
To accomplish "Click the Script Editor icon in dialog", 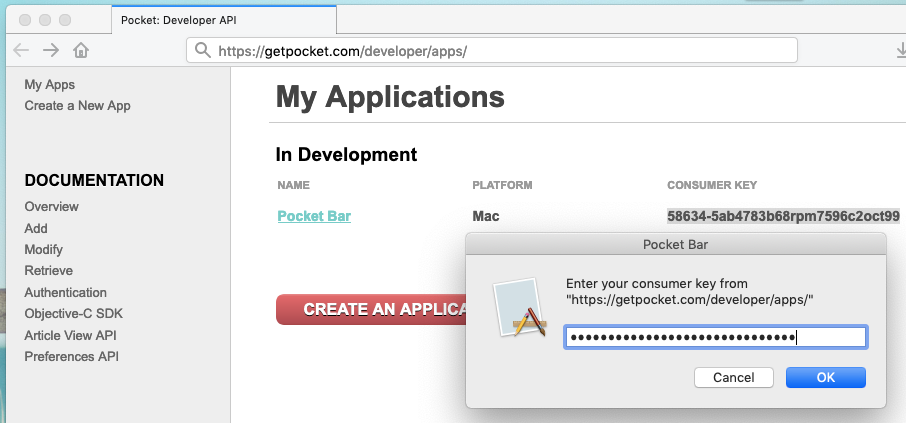I will (520, 307).
